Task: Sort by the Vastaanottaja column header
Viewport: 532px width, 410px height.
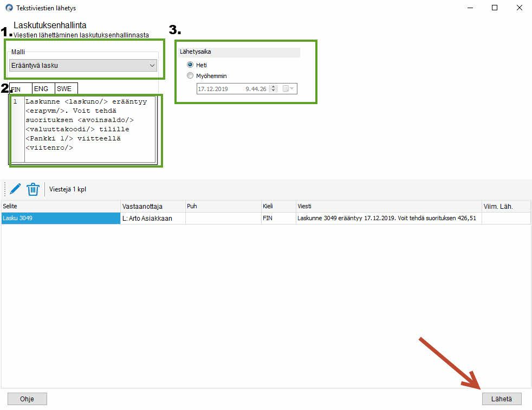Action: (x=153, y=206)
